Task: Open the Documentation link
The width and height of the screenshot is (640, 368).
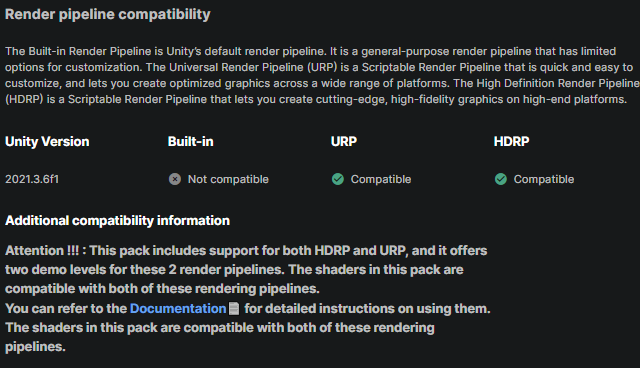Action: (178, 308)
